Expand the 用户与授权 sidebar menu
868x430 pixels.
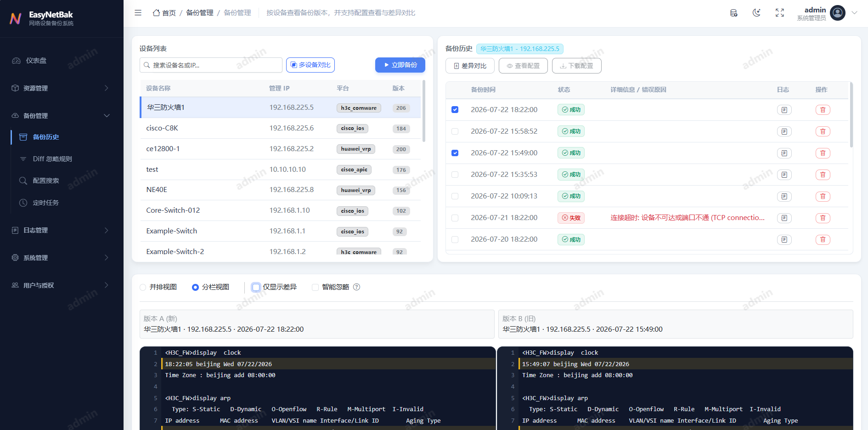tap(62, 285)
